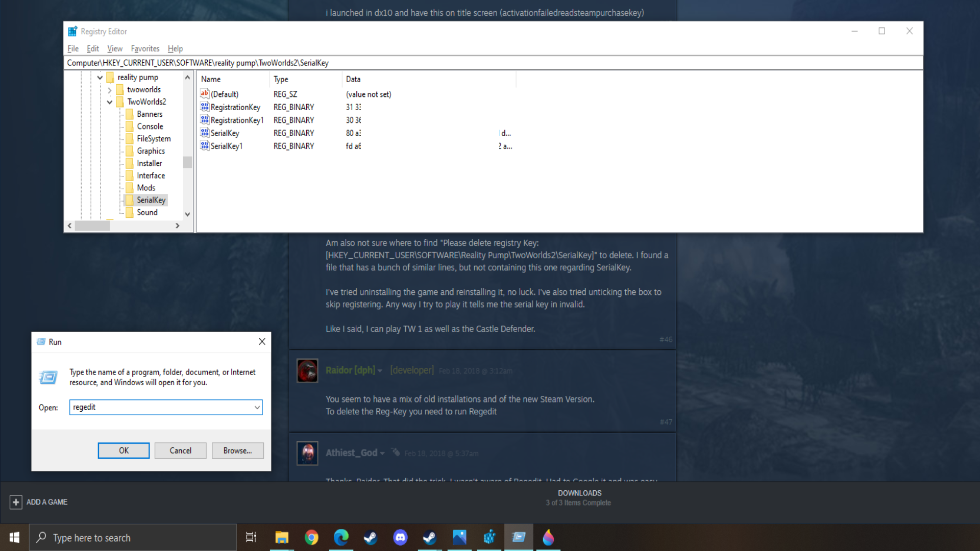
Task: Collapse the reality pump registry key
Action: coord(100,78)
